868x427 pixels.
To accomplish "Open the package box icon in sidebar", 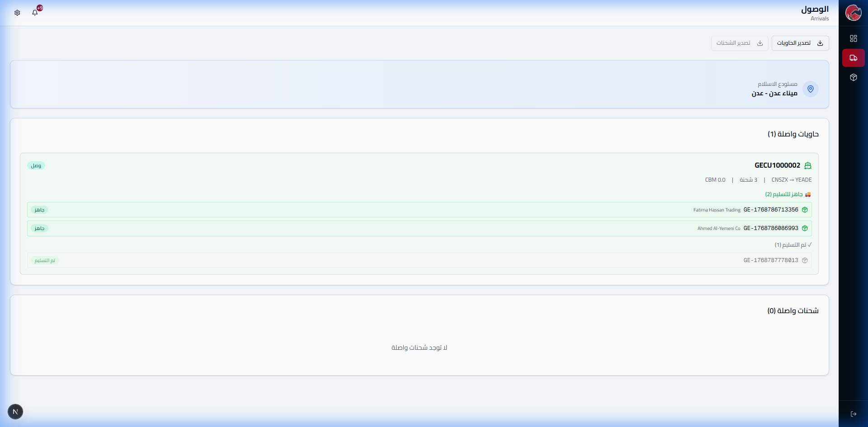I will tap(853, 77).
